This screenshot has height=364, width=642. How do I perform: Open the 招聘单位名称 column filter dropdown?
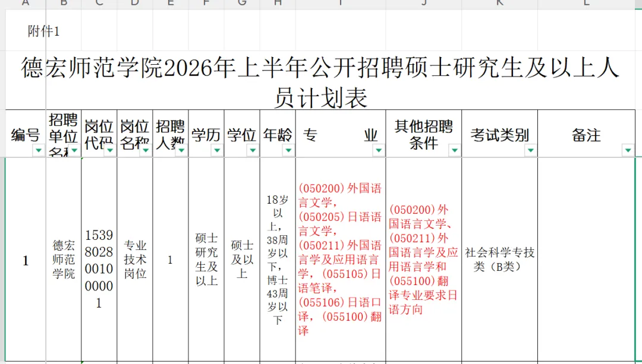(74, 150)
